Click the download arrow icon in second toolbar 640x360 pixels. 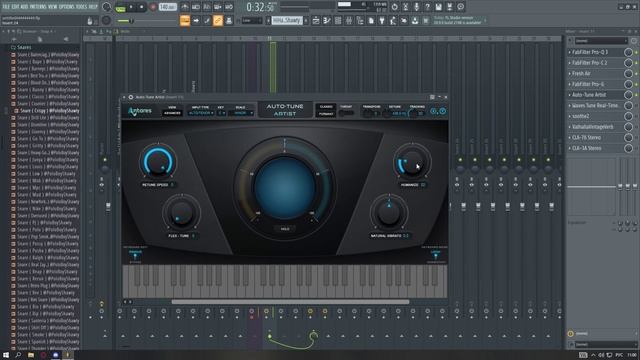tap(415, 20)
